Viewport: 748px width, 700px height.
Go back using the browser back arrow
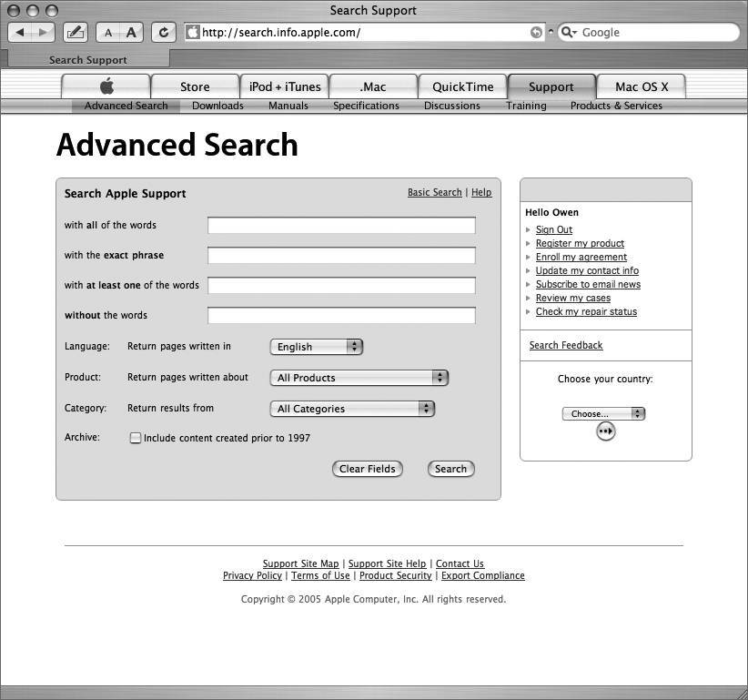coord(20,33)
